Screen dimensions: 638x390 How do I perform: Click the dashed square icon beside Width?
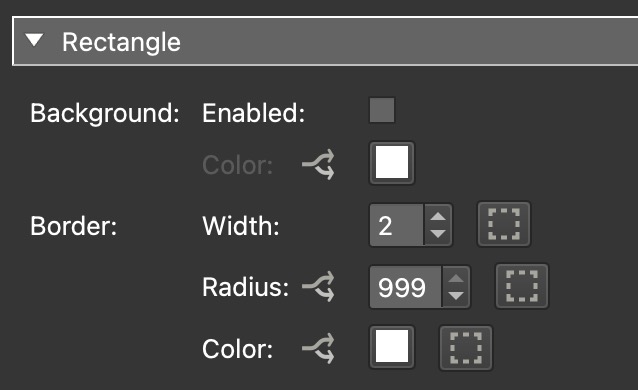coord(504,224)
